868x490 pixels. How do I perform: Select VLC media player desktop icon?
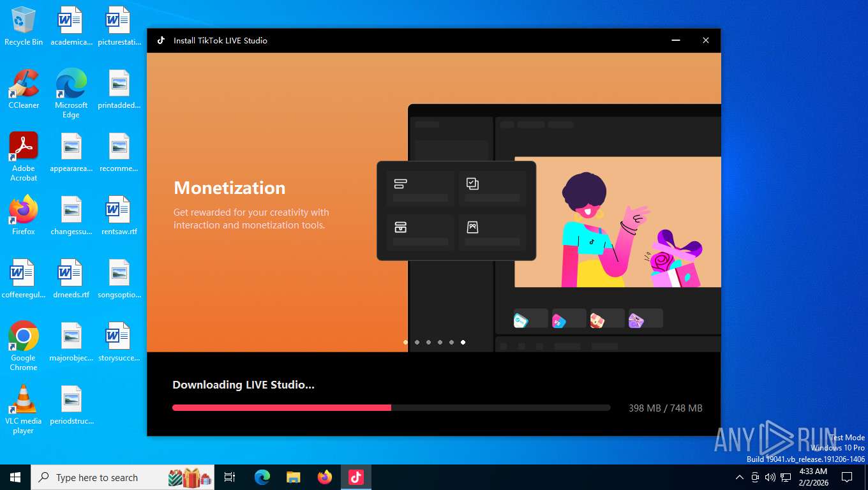(x=24, y=410)
